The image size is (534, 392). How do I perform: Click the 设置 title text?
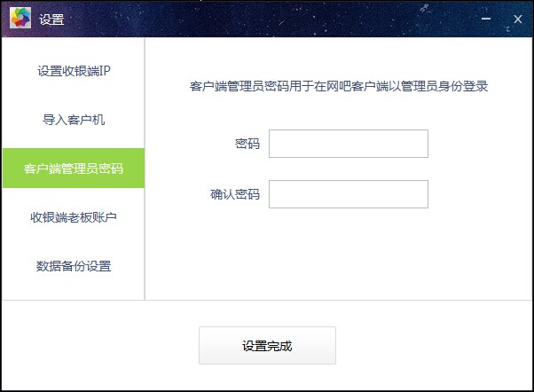pos(51,20)
